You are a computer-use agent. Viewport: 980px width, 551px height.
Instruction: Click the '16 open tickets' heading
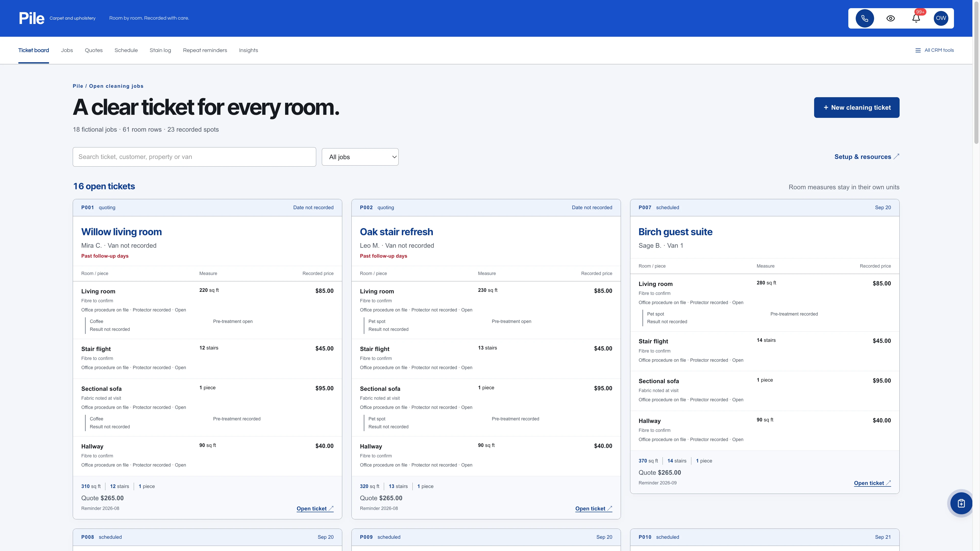pos(104,186)
